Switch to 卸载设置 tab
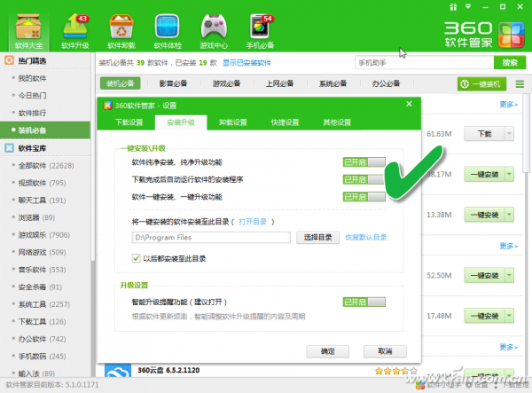Image resolution: width=532 pixels, height=393 pixels. 232,122
